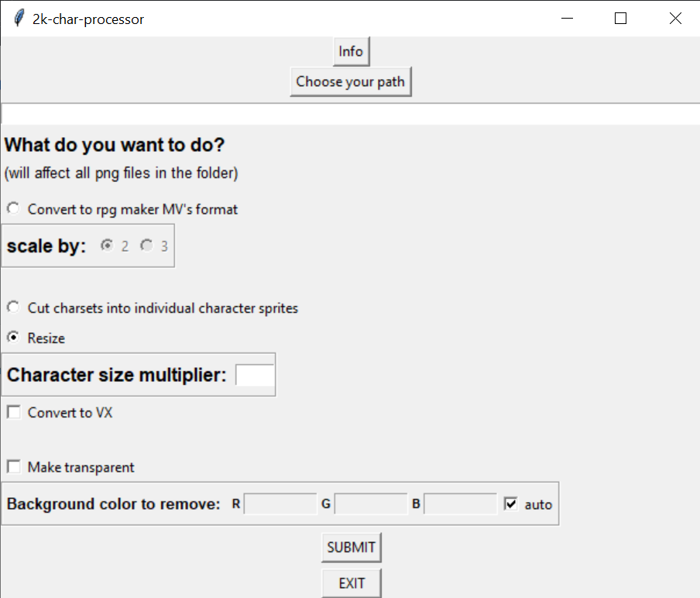
Task: Choose Cut charsets into individual character sprites
Action: tap(12, 308)
